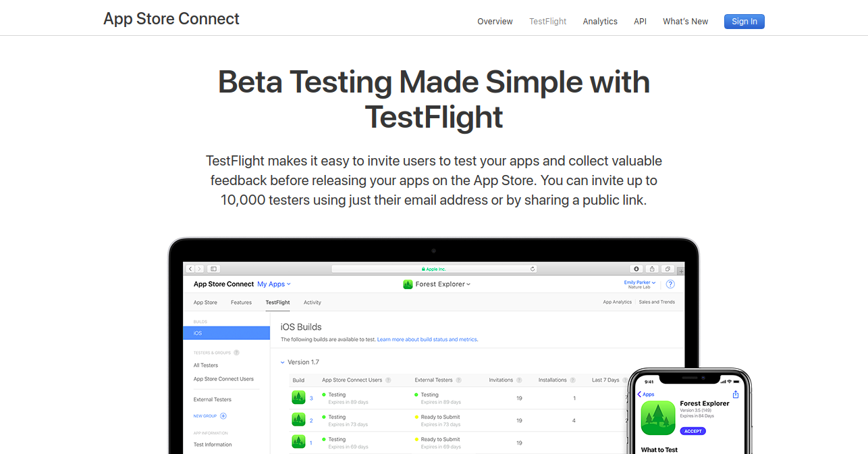The height and width of the screenshot is (454, 868).
Task: Switch to Activity tab in mockup
Action: 313,303
